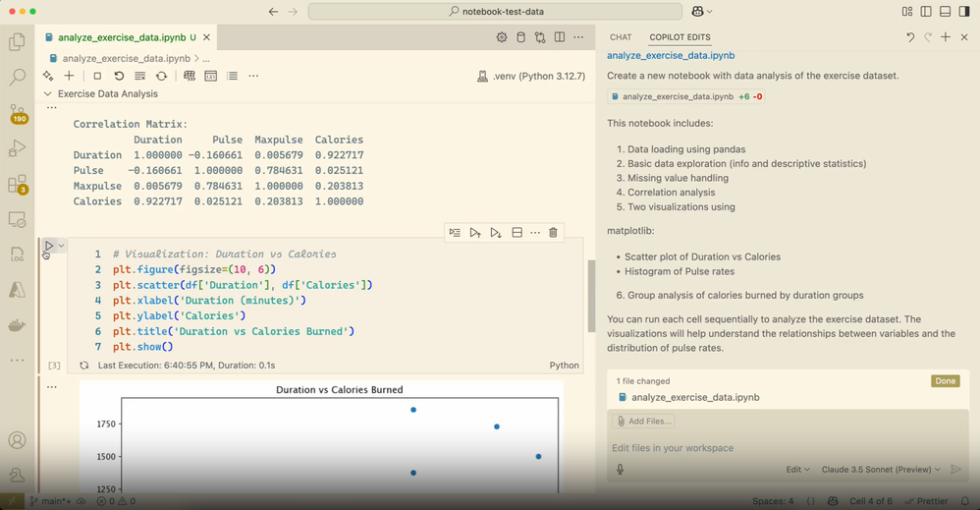The height and width of the screenshot is (510, 980).
Task: Switch to the CHAT tab
Action: tap(621, 37)
